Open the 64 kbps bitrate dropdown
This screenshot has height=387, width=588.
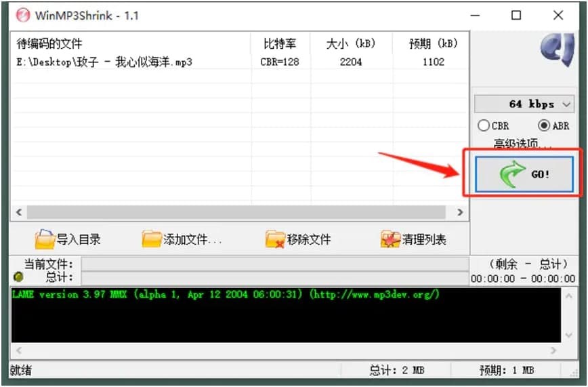pyautogui.click(x=524, y=104)
